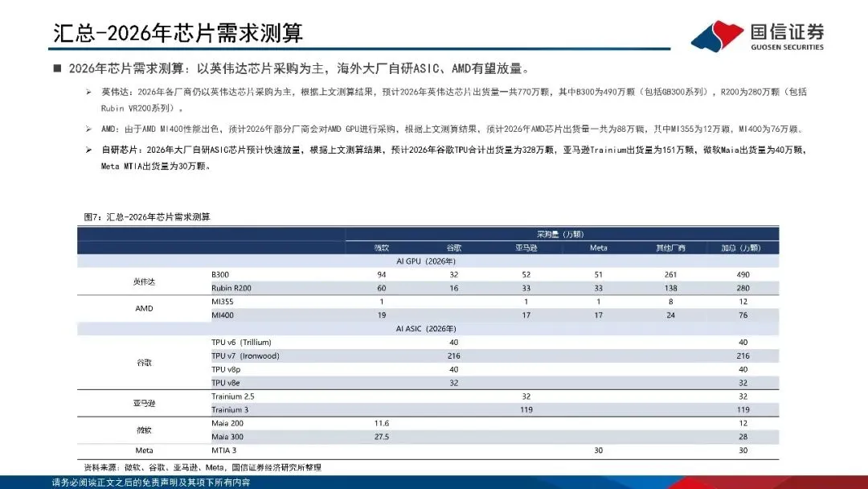
Task: Click the 'Meta' column header
Action: [x=599, y=248]
